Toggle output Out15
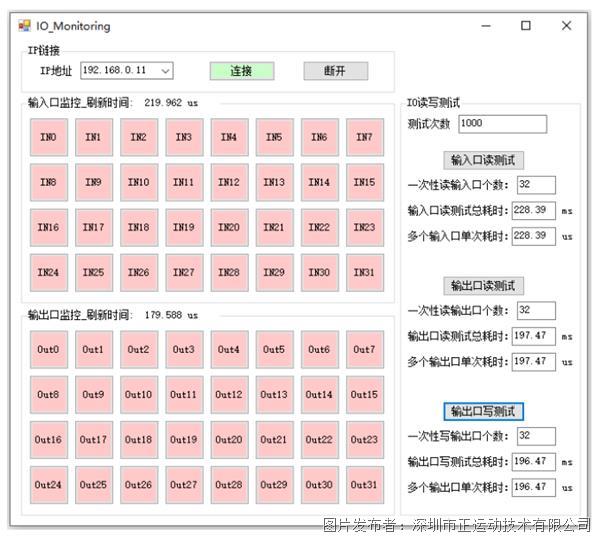This screenshot has width=600, height=540. tap(365, 395)
